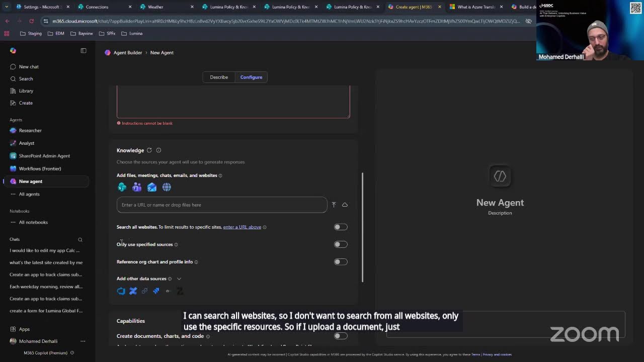This screenshot has height=362, width=644.
Task: Open chat 'what's the latest site created by me'
Action: pyautogui.click(x=46, y=262)
